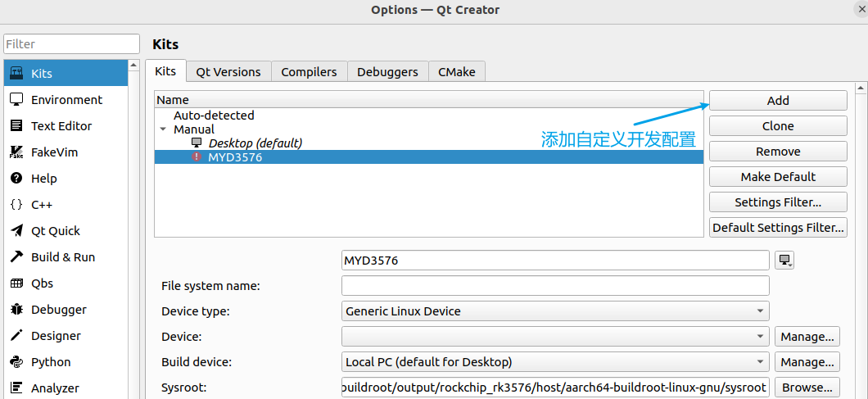Viewport: 868px width, 399px height.
Task: Click the Desktop kit monitor icon
Action: pyautogui.click(x=197, y=143)
